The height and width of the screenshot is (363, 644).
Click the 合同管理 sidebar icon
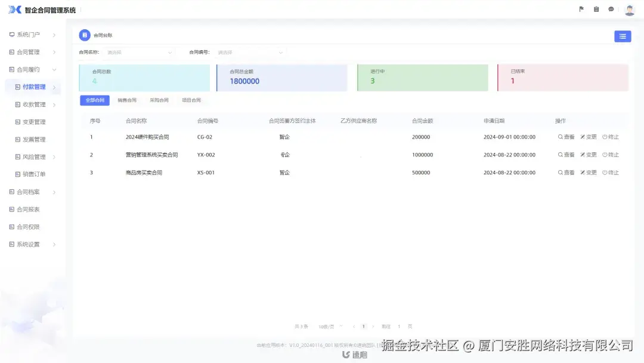(12, 52)
